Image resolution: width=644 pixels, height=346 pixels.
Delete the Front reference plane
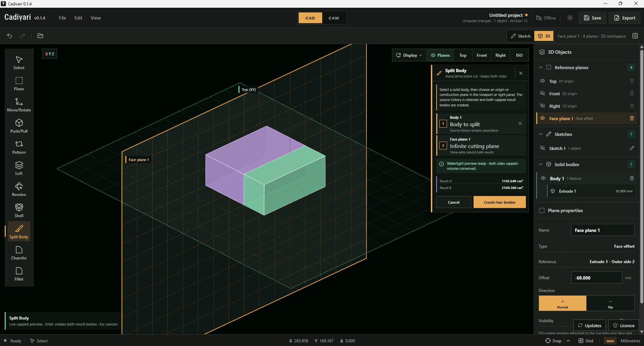632,94
